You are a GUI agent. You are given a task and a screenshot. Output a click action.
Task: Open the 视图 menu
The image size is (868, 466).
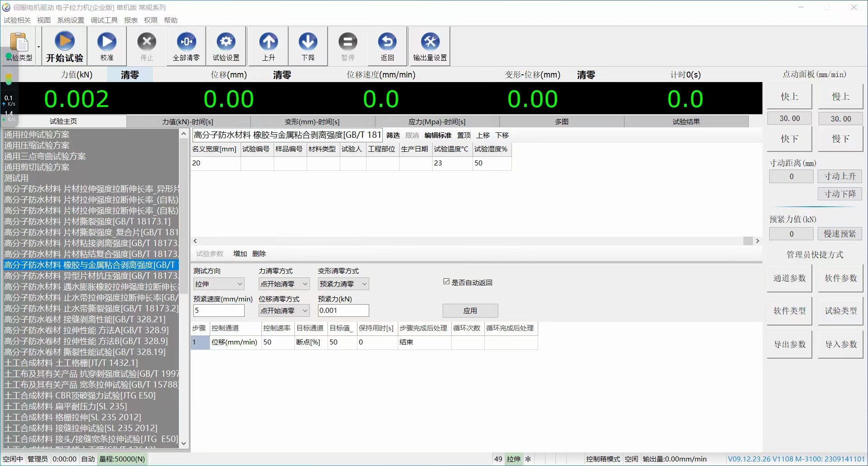tap(44, 20)
